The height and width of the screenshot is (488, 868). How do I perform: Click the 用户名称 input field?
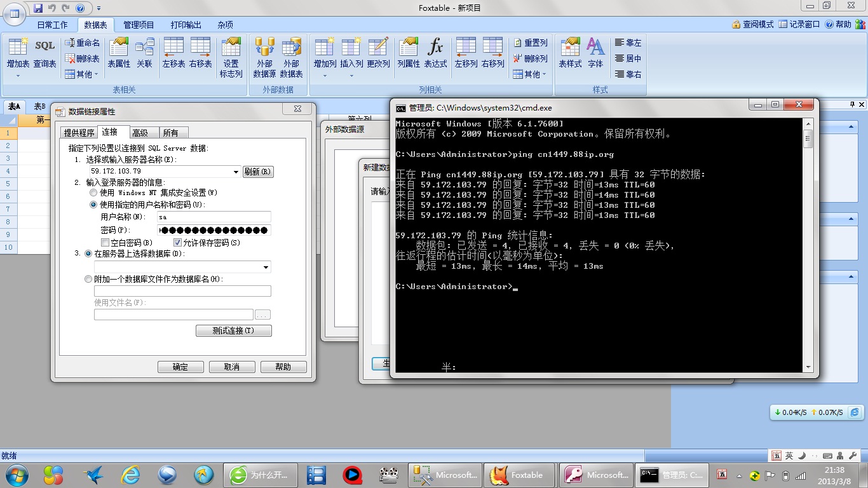click(214, 217)
